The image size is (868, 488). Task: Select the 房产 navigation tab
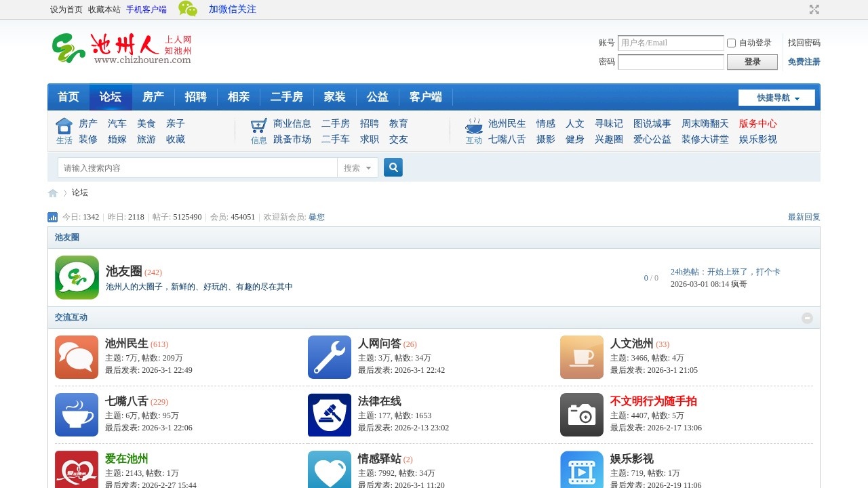pyautogui.click(x=153, y=97)
